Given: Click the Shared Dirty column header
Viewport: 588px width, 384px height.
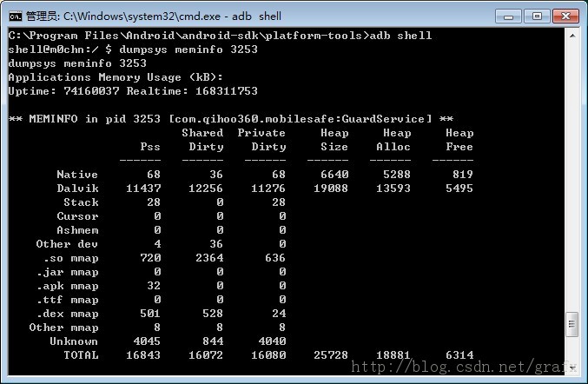Looking at the screenshot, I should [x=202, y=140].
